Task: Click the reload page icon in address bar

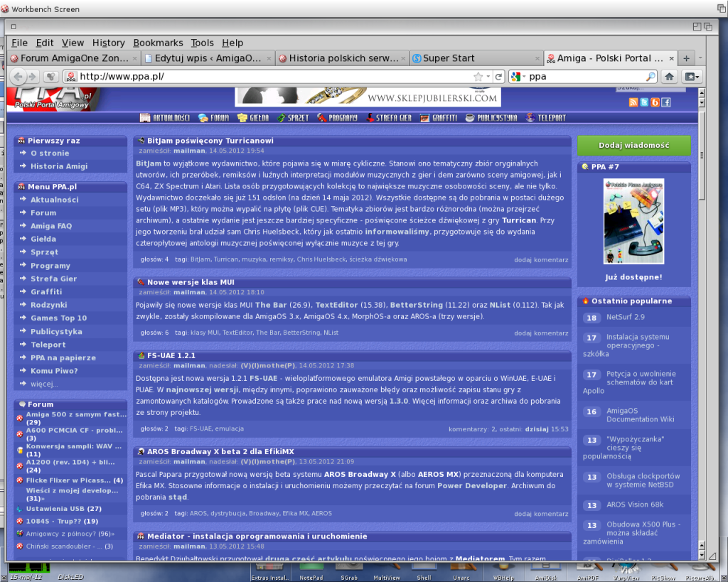Action: pyautogui.click(x=498, y=77)
